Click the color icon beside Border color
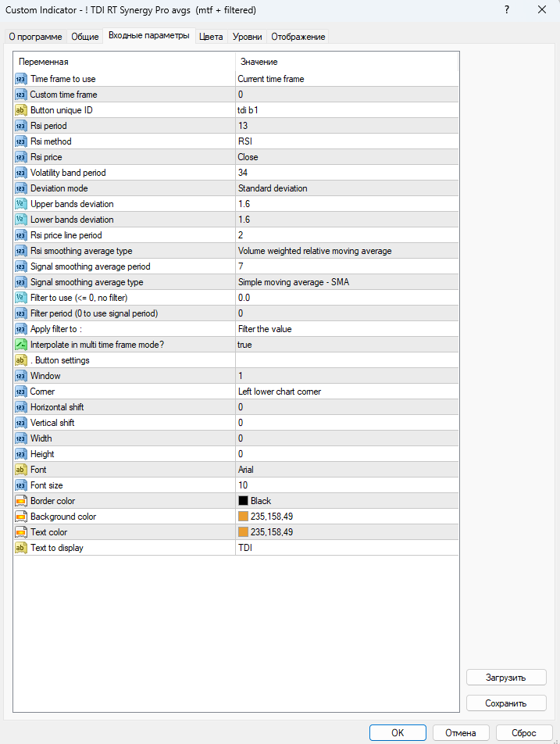This screenshot has width=560, height=744. pos(21,501)
